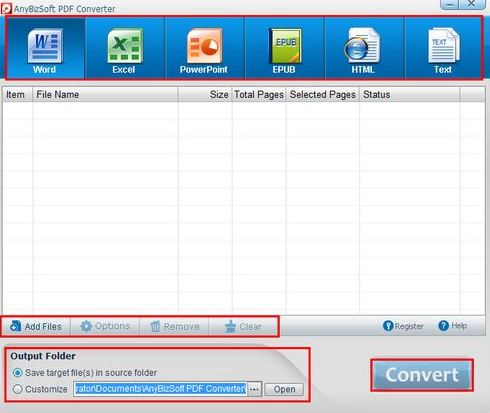
Task: Sort by the Item column header
Action: pyautogui.click(x=18, y=95)
